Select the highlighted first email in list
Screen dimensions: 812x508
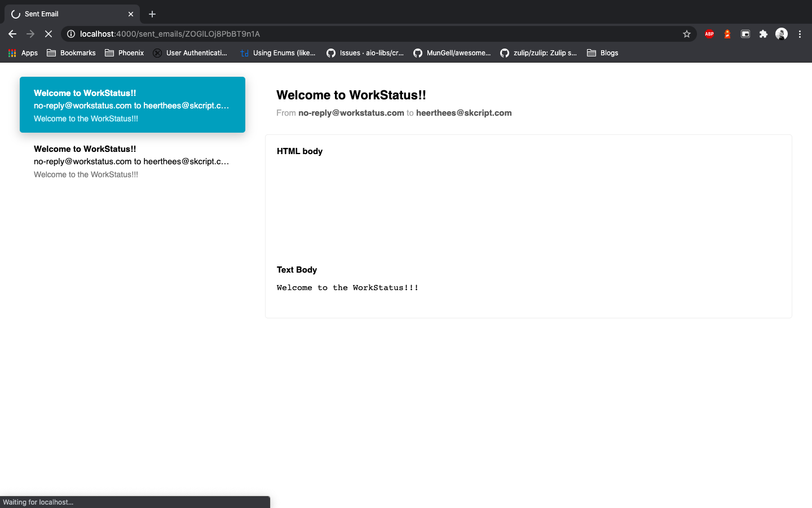[132, 105]
